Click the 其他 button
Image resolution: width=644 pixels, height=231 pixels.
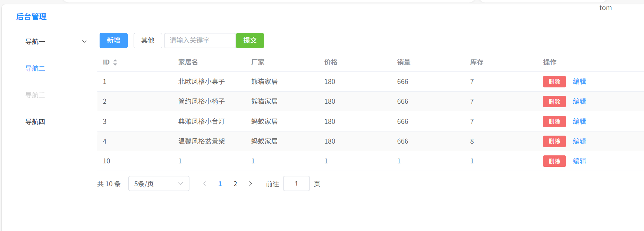(x=148, y=41)
